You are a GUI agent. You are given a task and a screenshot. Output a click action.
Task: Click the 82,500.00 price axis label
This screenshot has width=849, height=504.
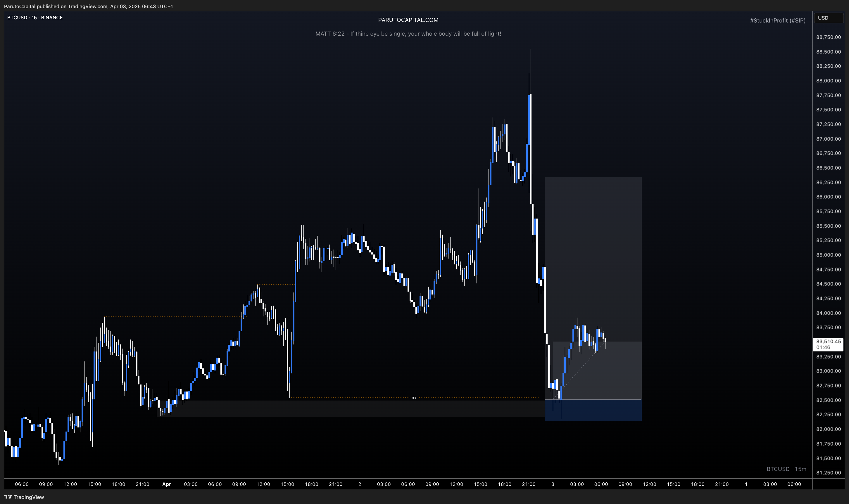(x=828, y=400)
